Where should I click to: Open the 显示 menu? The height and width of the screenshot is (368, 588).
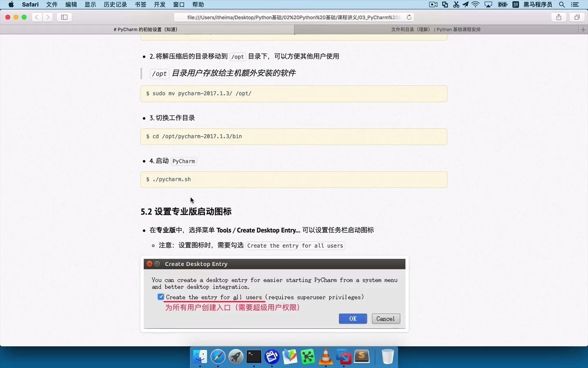(90, 4)
